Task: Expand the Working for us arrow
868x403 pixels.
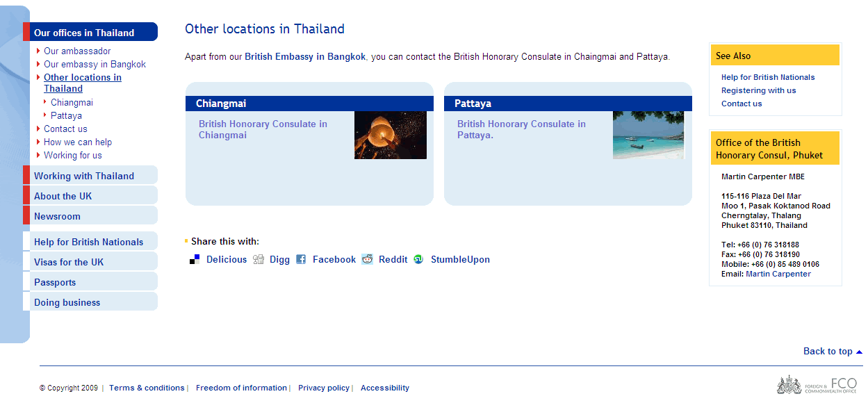Action: (x=38, y=155)
